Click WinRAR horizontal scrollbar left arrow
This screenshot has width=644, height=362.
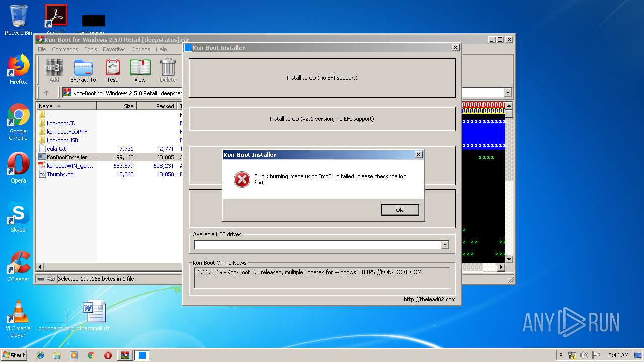(41, 267)
